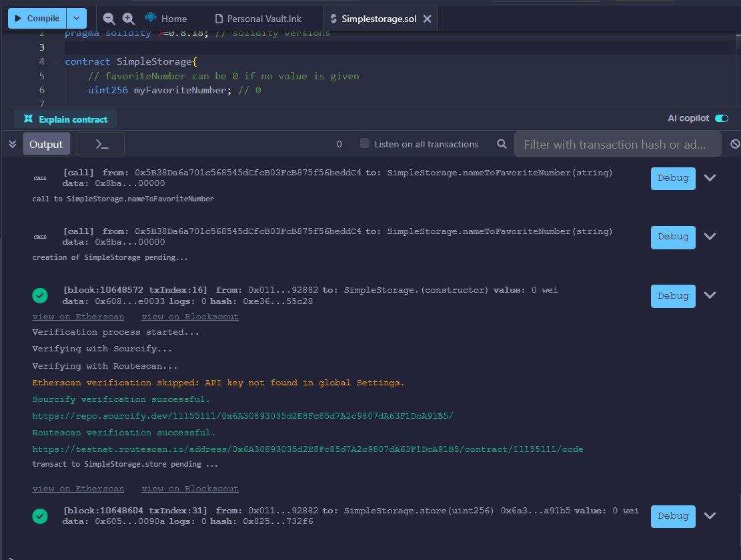This screenshot has width=741, height=560.
Task: Expand the second nameToFavoriteNumber call details
Action: (x=710, y=237)
